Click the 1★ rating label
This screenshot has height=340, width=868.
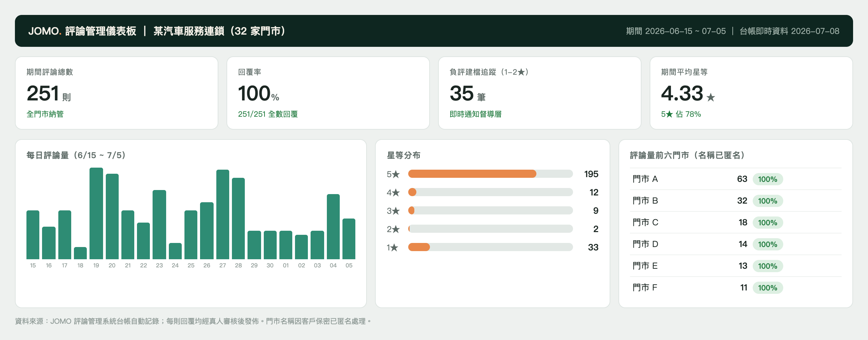pos(392,247)
